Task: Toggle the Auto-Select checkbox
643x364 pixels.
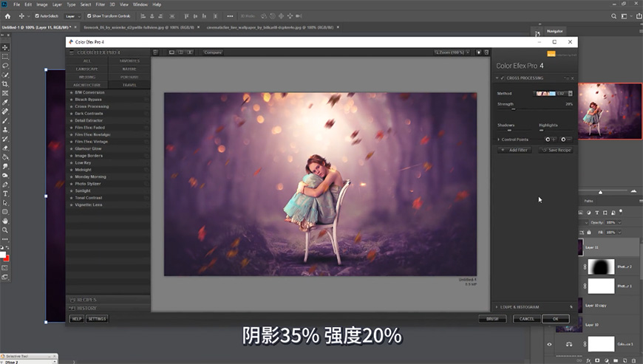Action: click(37, 16)
